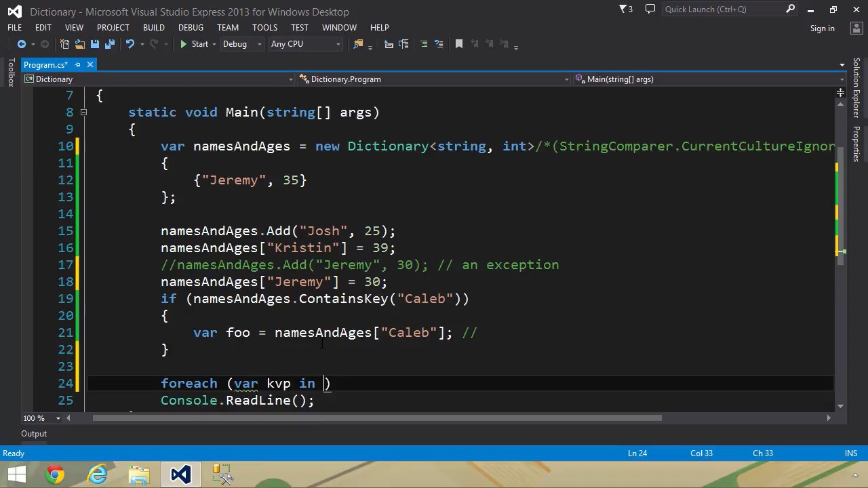This screenshot has width=868, height=488.
Task: Click the previous bookmark icon
Action: [475, 44]
